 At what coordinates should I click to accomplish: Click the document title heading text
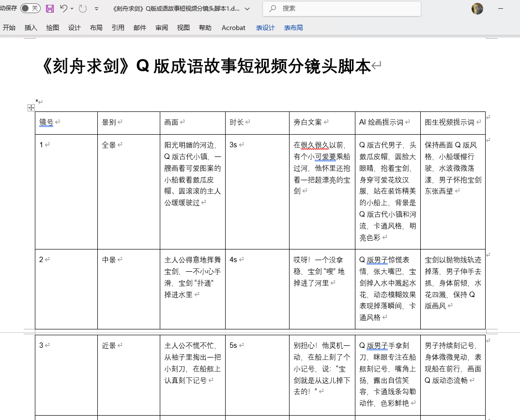tap(205, 66)
